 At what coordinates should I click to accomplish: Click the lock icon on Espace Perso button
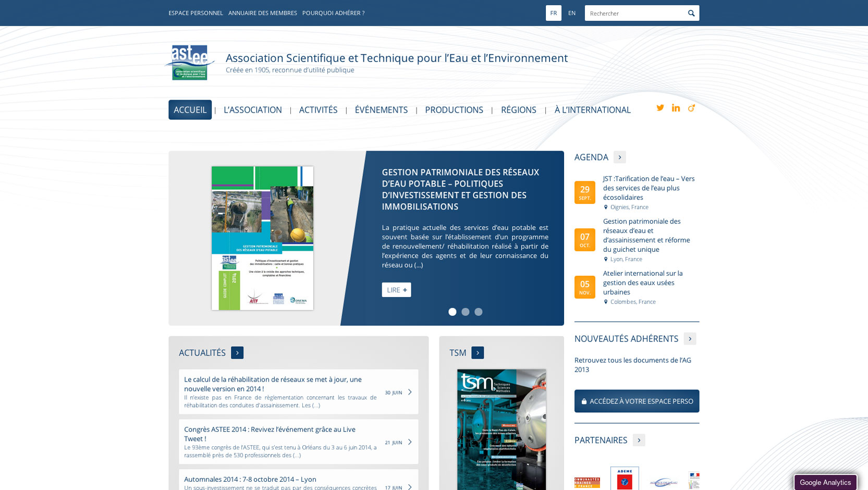point(584,401)
